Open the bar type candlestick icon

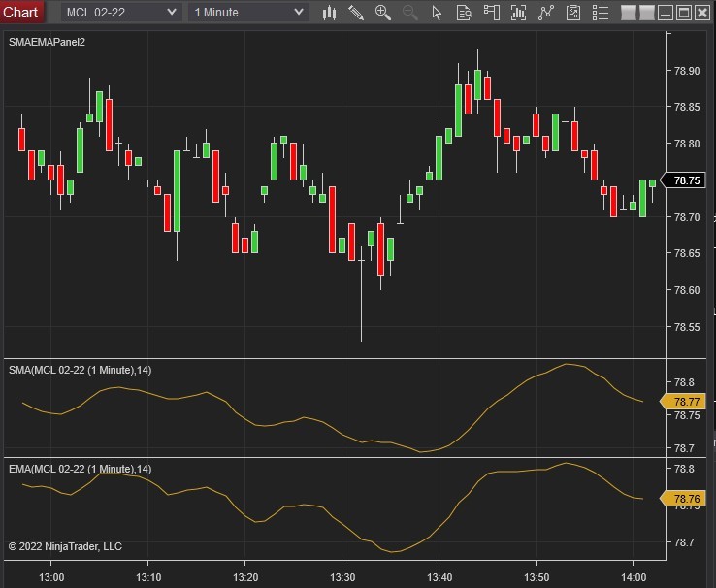(x=329, y=13)
